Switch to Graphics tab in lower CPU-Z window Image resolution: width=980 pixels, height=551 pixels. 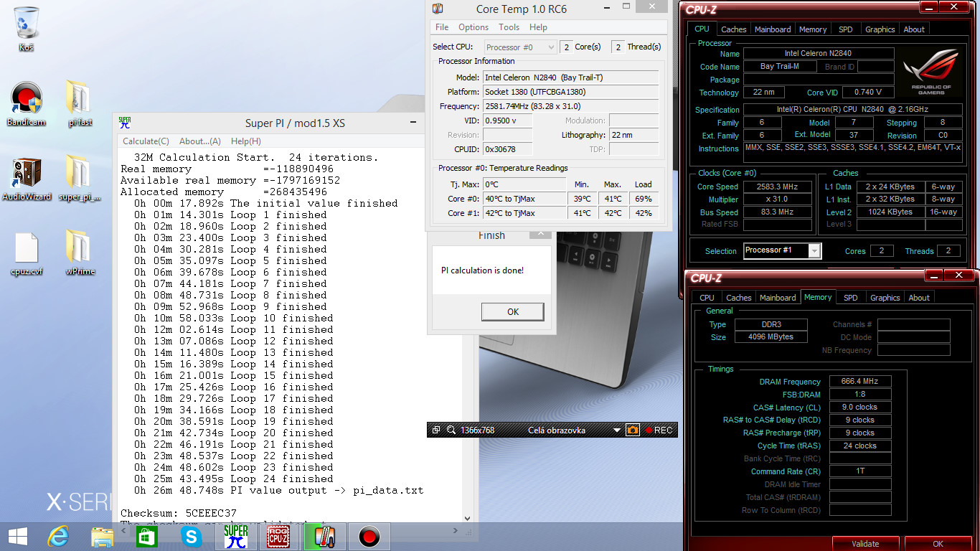[885, 298]
